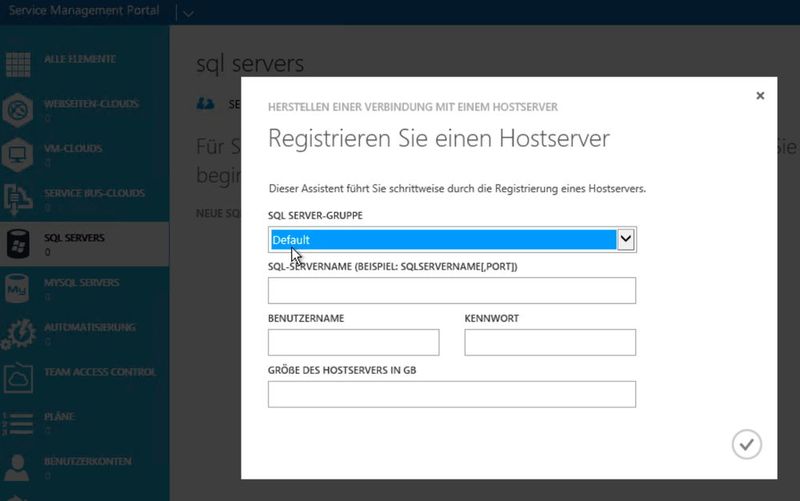Viewport: 800px width, 501px height.
Task: Click the servers icon under sql servers heading
Action: [206, 104]
